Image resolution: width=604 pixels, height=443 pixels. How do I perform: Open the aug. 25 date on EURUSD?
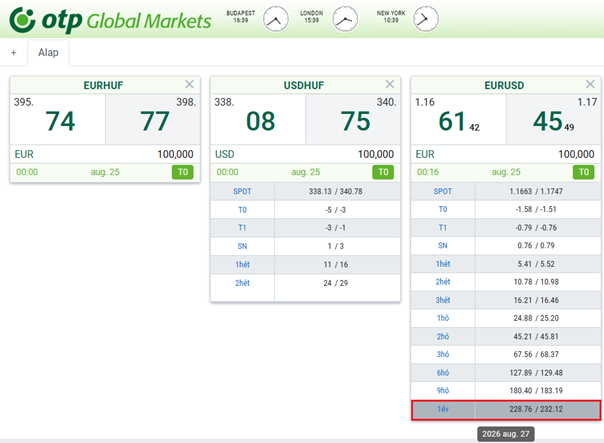[506, 172]
